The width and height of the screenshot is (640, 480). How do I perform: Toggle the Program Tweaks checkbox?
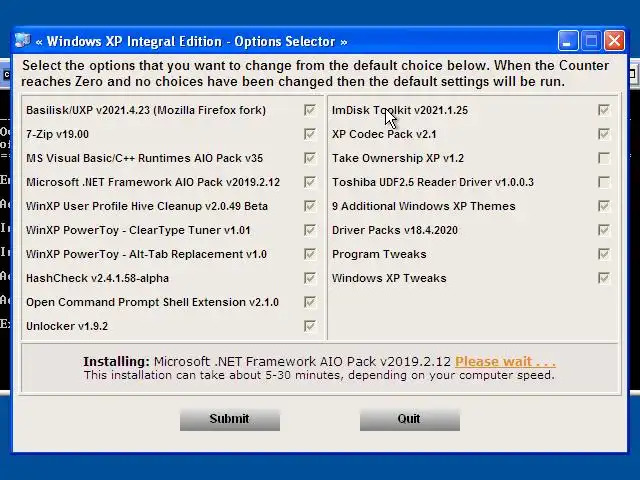click(x=604, y=254)
